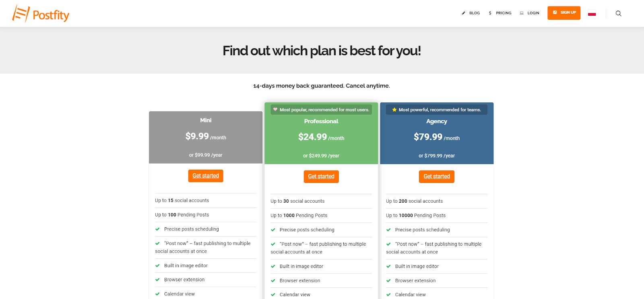644x299 pixels.
Task: Click the star icon in Most powerful badge
Action: coord(394,110)
